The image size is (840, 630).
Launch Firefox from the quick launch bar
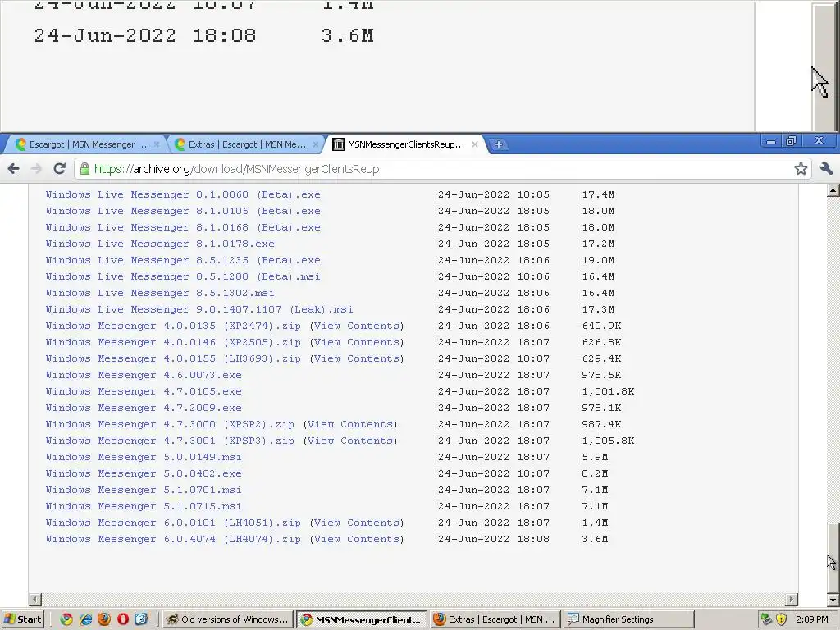(x=104, y=619)
